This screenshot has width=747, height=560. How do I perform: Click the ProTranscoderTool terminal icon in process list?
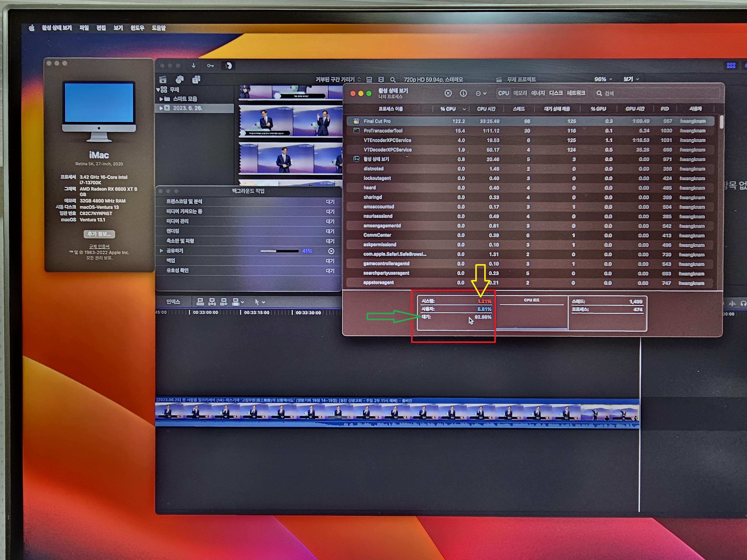coord(356,130)
